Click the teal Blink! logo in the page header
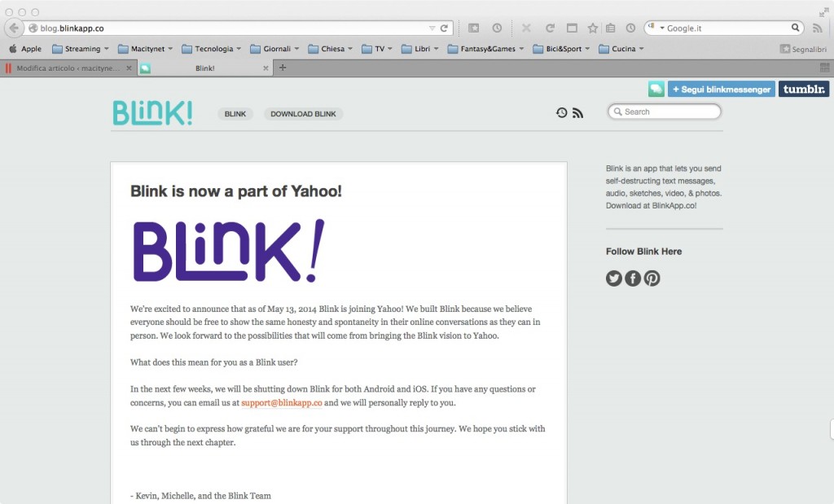The height and width of the screenshot is (504, 834). pyautogui.click(x=152, y=112)
